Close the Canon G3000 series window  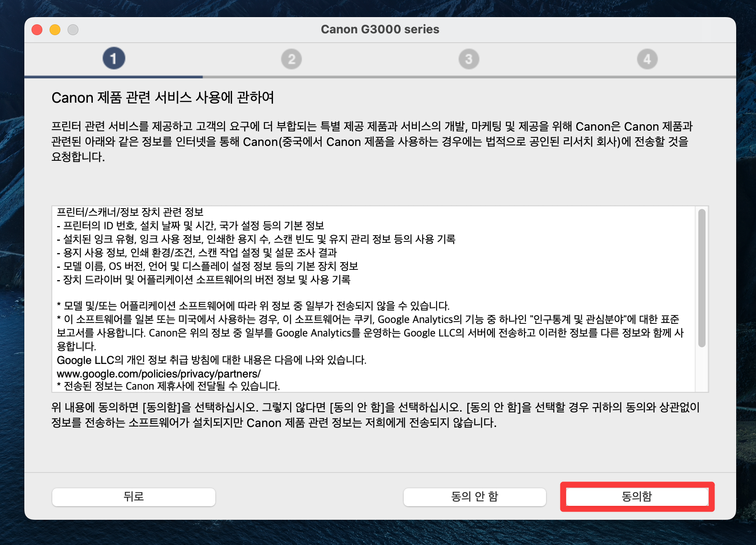click(37, 30)
